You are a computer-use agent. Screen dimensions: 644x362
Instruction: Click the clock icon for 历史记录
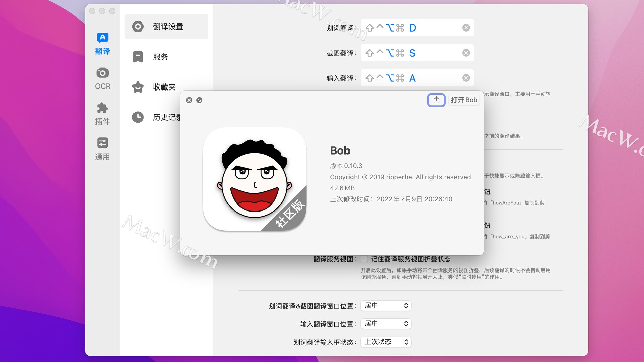(138, 117)
